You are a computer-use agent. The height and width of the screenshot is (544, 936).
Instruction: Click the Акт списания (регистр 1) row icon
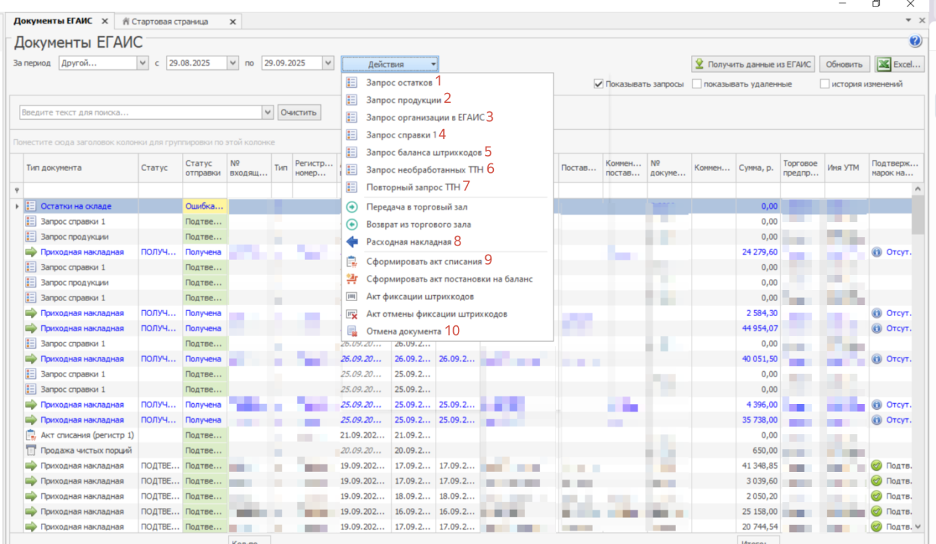coord(30,435)
